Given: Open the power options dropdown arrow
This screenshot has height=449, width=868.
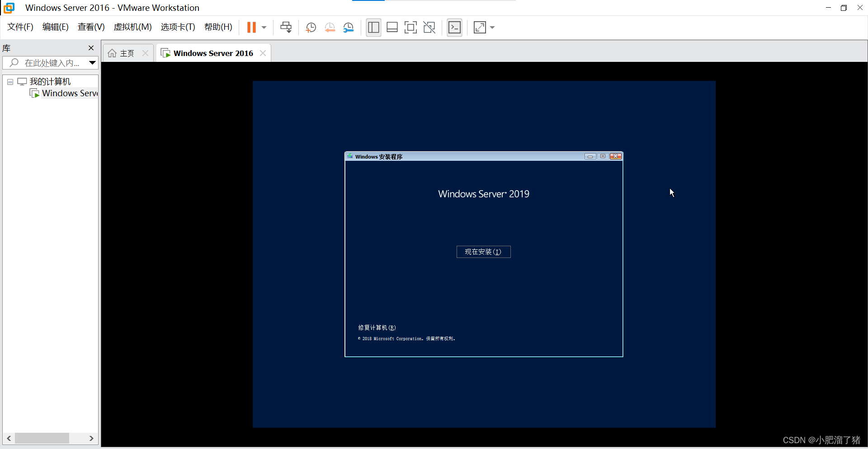Looking at the screenshot, I should 264,28.
